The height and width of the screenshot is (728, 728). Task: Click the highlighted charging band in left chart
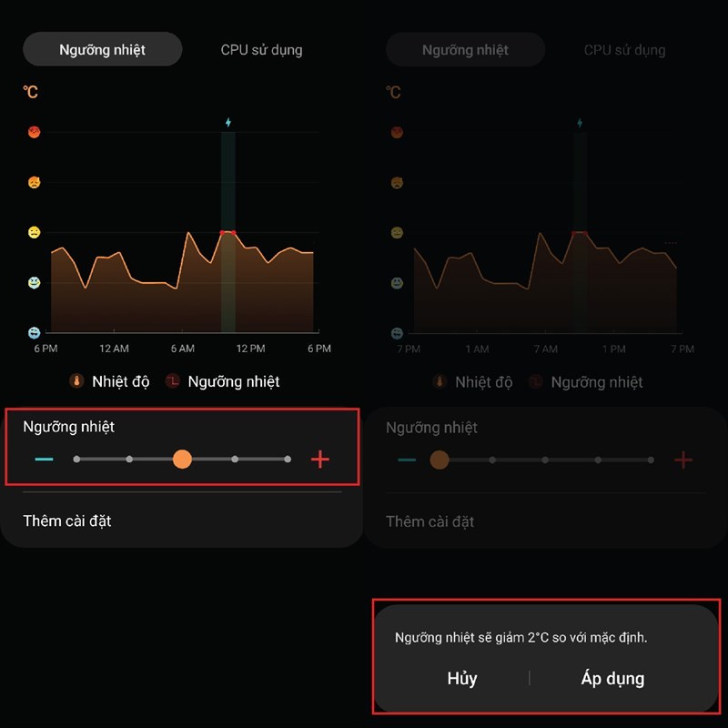click(228, 232)
